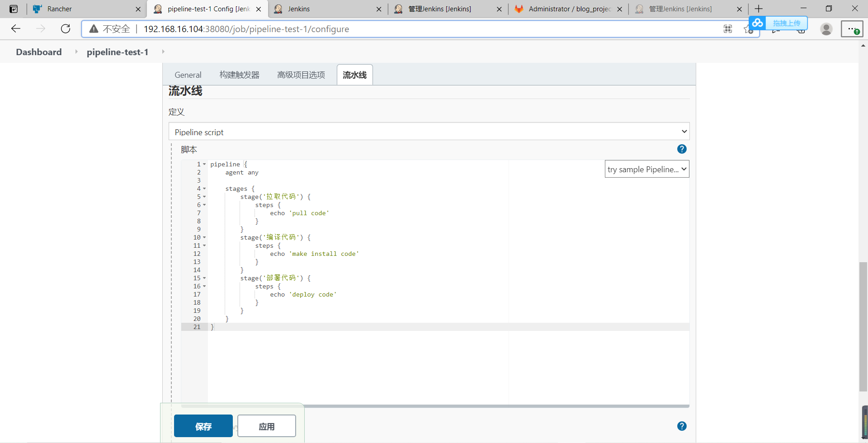Open the bottom help question mark icon
The image size is (868, 443).
(682, 426)
